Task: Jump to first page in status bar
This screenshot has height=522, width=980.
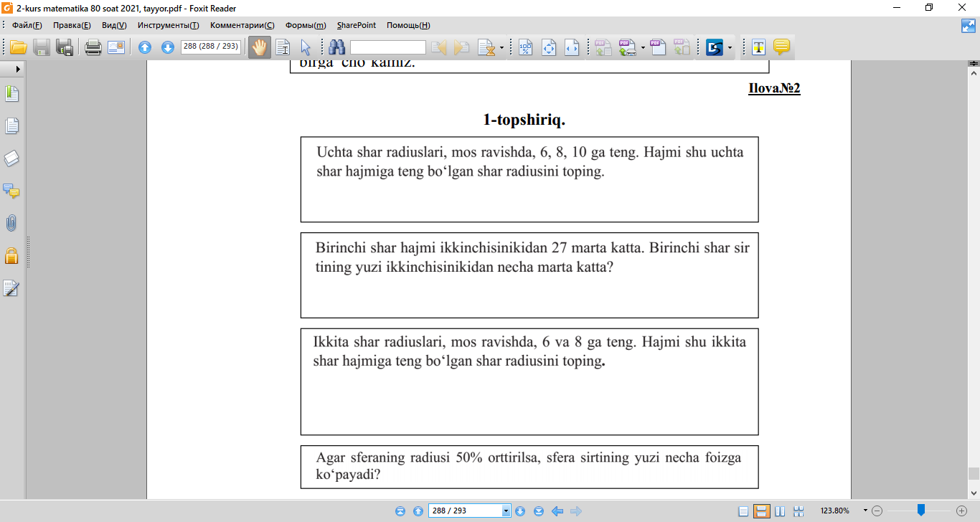Action: click(x=400, y=511)
